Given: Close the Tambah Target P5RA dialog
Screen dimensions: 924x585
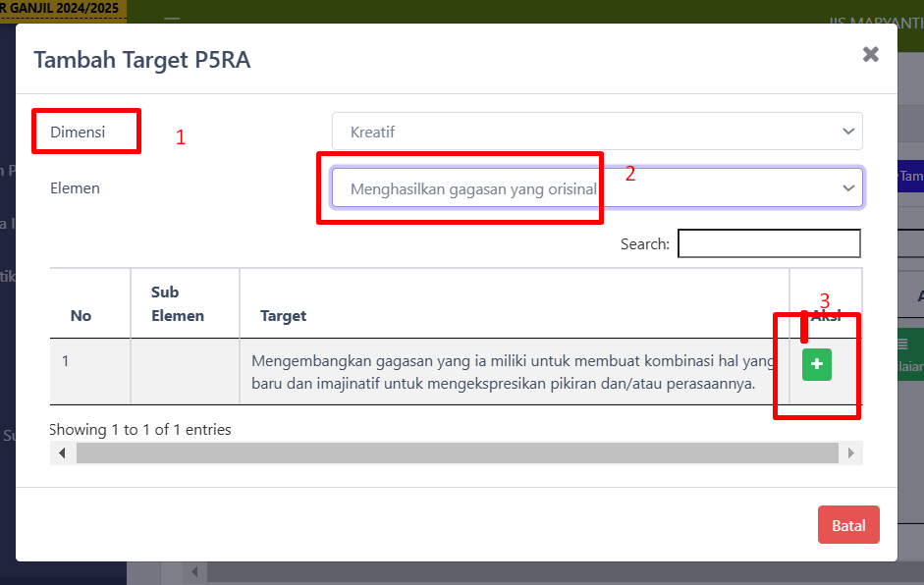Looking at the screenshot, I should [870, 55].
